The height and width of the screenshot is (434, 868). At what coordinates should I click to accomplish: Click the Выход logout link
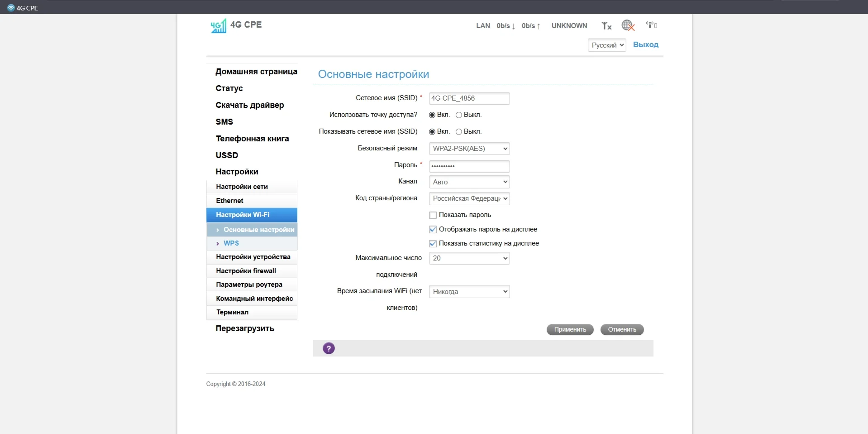[x=646, y=44]
